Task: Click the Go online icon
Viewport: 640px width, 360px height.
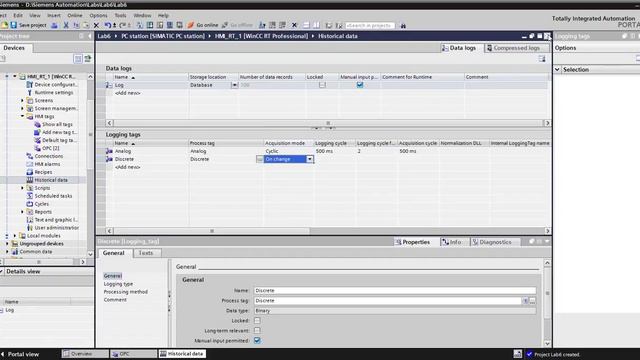Action: coord(191,25)
